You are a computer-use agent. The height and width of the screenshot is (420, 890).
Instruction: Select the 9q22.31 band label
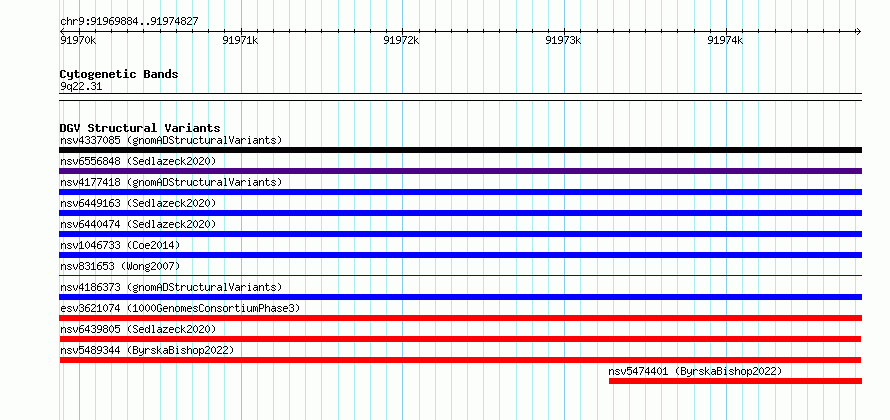81,86
